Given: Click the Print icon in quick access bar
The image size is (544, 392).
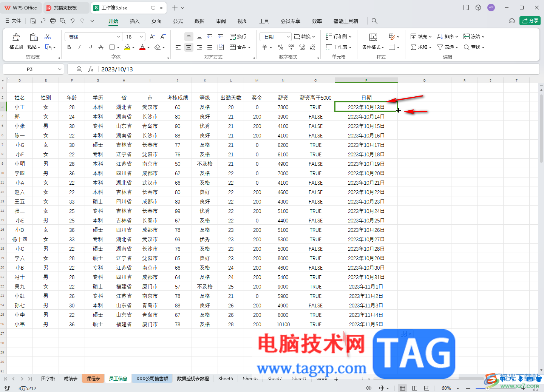Looking at the screenshot, I should (x=53, y=21).
